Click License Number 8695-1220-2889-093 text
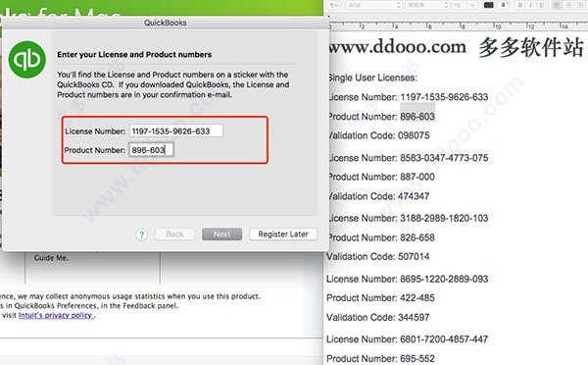The height and width of the screenshot is (365, 588). coord(408,279)
